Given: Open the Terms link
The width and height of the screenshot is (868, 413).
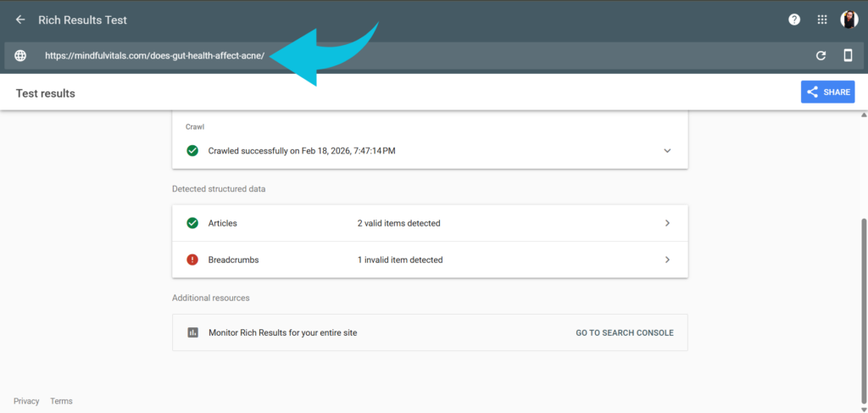Looking at the screenshot, I should [61, 401].
